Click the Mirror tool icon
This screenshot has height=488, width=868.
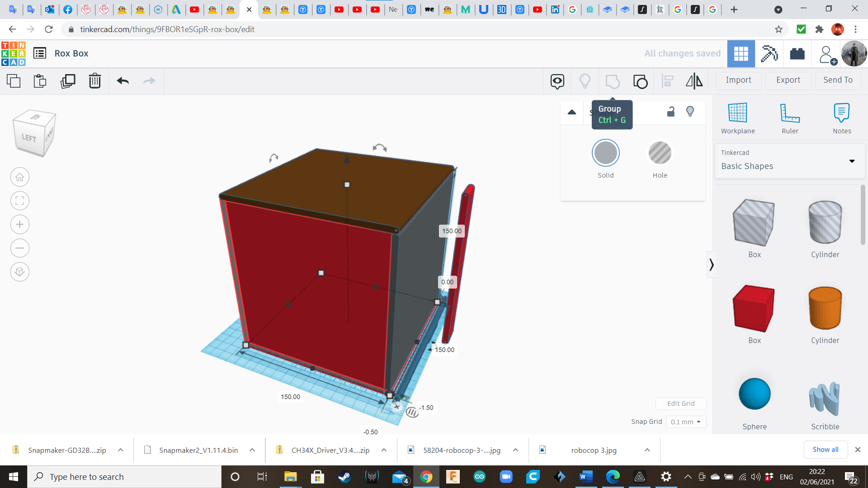click(694, 81)
